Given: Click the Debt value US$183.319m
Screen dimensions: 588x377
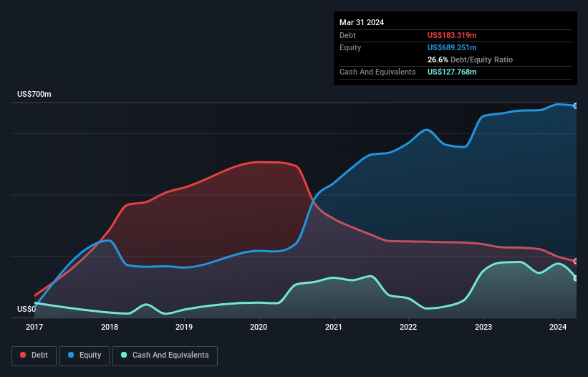Looking at the screenshot, I should tap(452, 35).
